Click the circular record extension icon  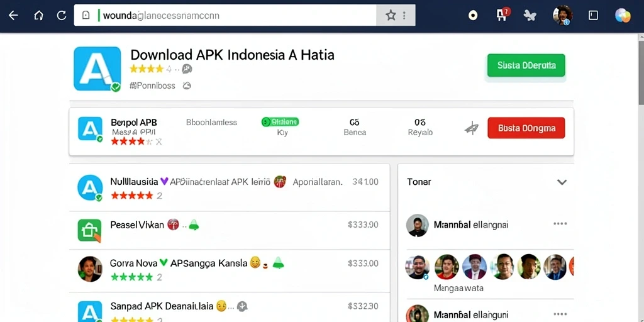pyautogui.click(x=473, y=16)
